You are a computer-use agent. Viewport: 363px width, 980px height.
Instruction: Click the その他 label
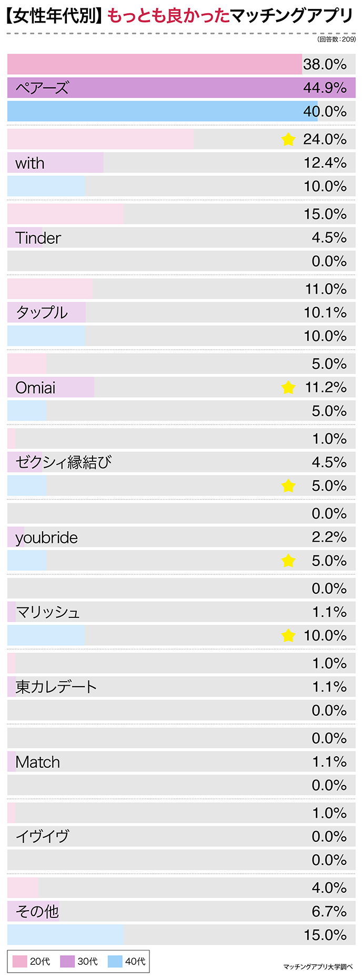37,911
